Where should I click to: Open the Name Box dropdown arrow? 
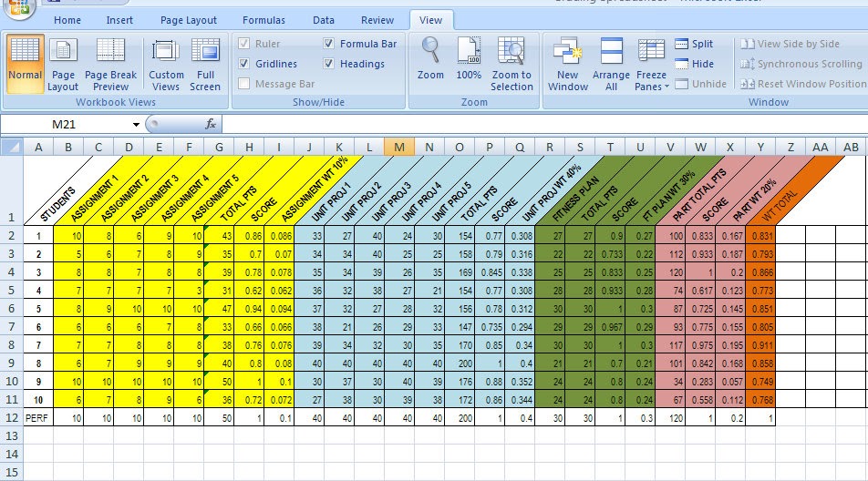click(136, 125)
